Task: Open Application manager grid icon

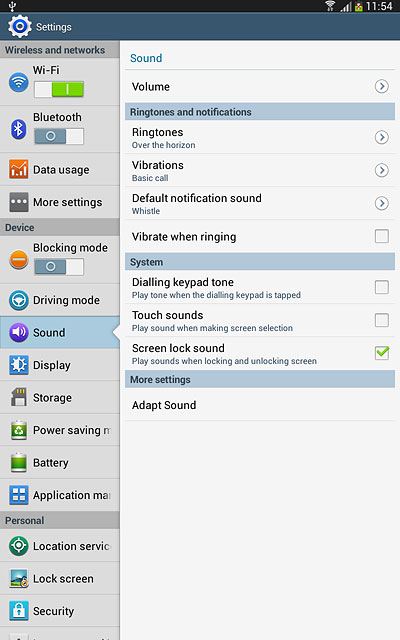Action: (x=19, y=494)
